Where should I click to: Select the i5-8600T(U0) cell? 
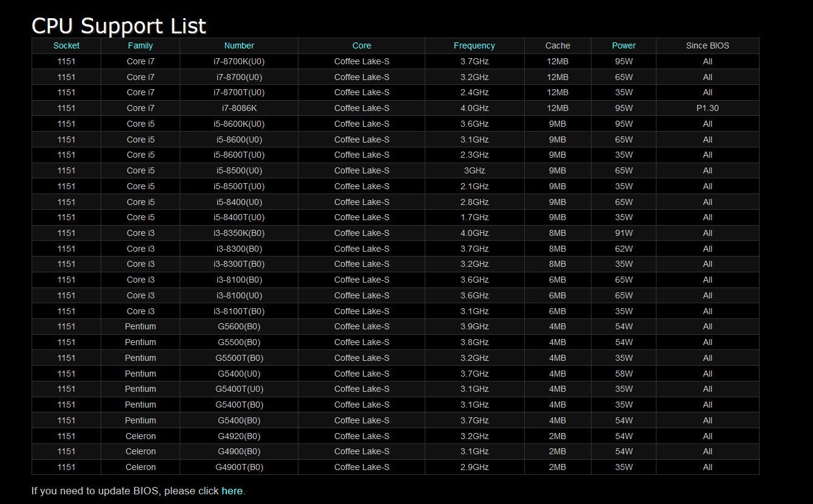[x=239, y=155]
